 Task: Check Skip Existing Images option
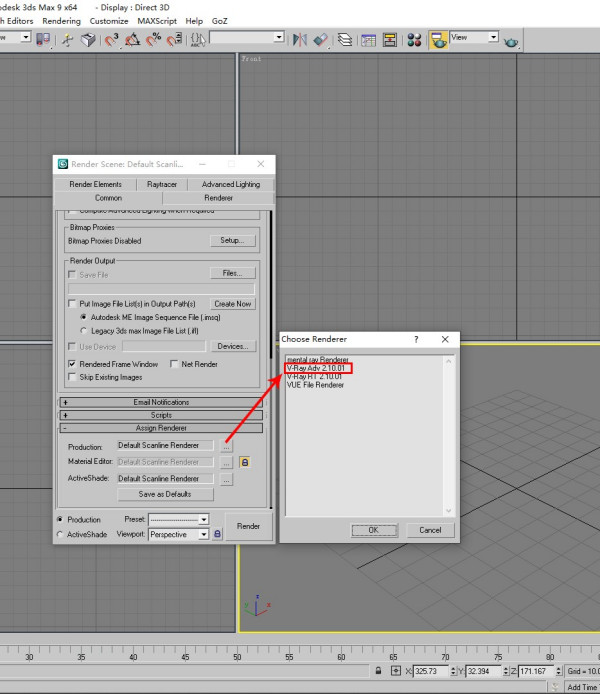72,377
